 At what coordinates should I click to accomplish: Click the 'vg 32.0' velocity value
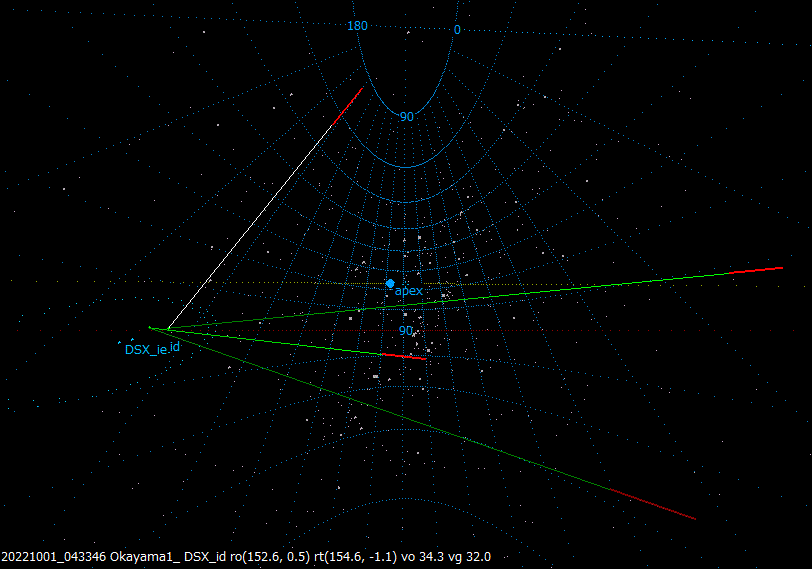point(469,557)
